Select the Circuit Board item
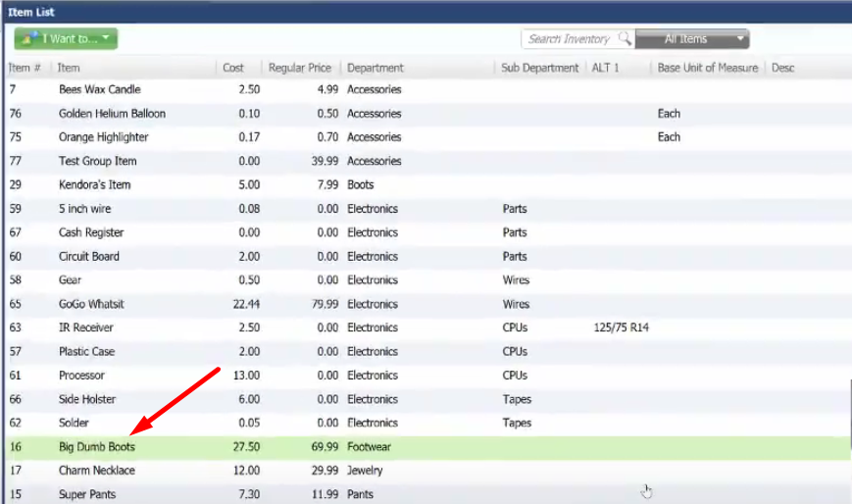Viewport: 852px width, 504px height. pyautogui.click(x=89, y=256)
